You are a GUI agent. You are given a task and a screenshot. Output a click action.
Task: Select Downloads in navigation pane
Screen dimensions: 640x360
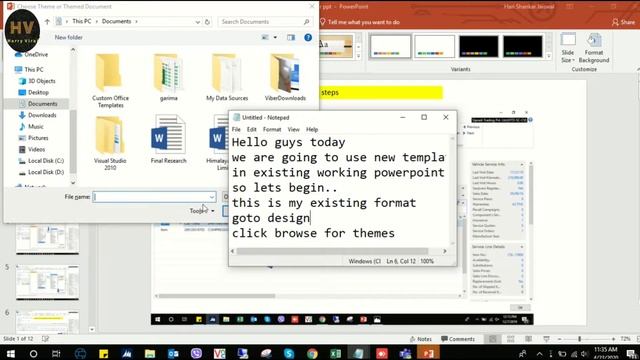click(x=38, y=116)
